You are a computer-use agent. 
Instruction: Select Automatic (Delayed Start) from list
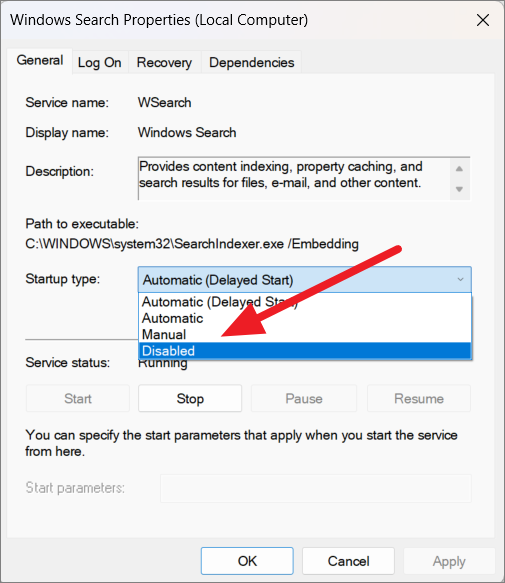click(x=305, y=302)
